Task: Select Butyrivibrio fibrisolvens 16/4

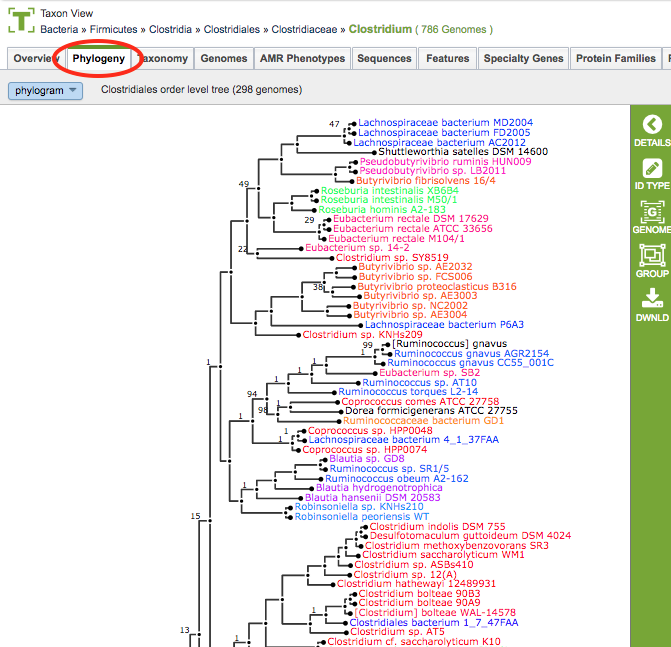Action: [426, 181]
